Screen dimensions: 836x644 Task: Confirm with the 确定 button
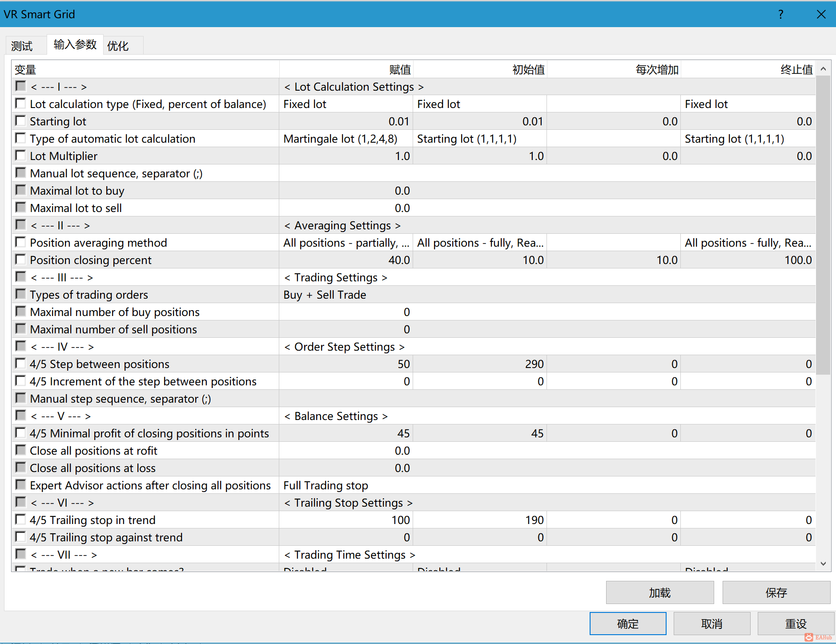[x=628, y=624]
